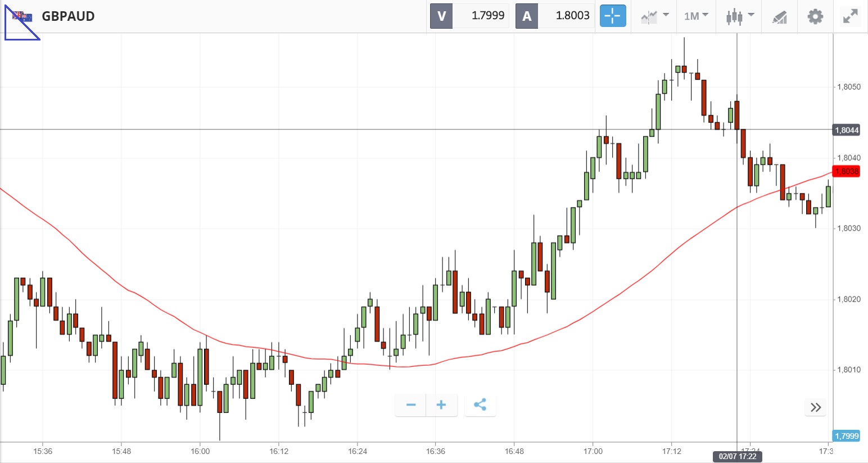
Task: Zoom out the chart with minus
Action: pos(411,405)
